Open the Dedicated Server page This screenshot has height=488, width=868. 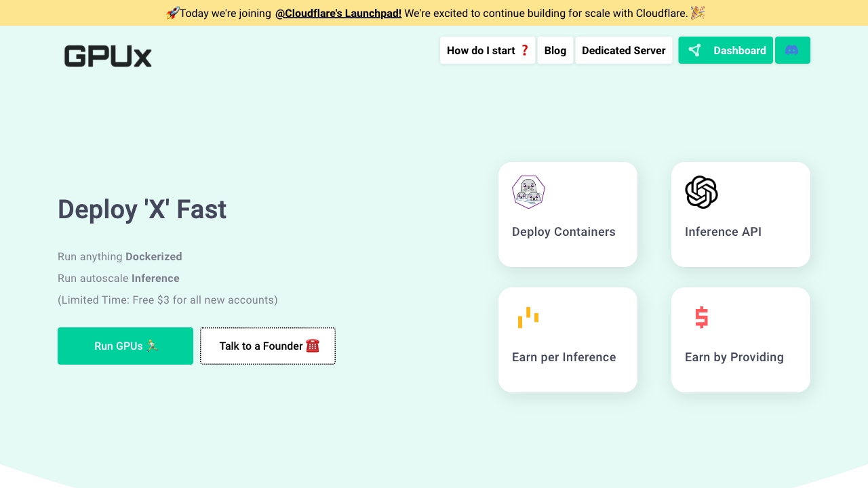click(x=623, y=50)
